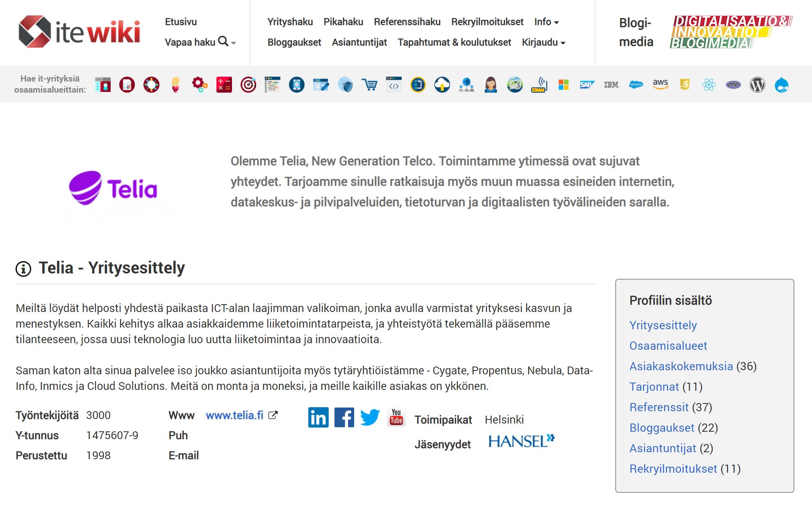Click the cloud upload arrow icon
The height and width of the screenshot is (517, 812).
coord(442,85)
